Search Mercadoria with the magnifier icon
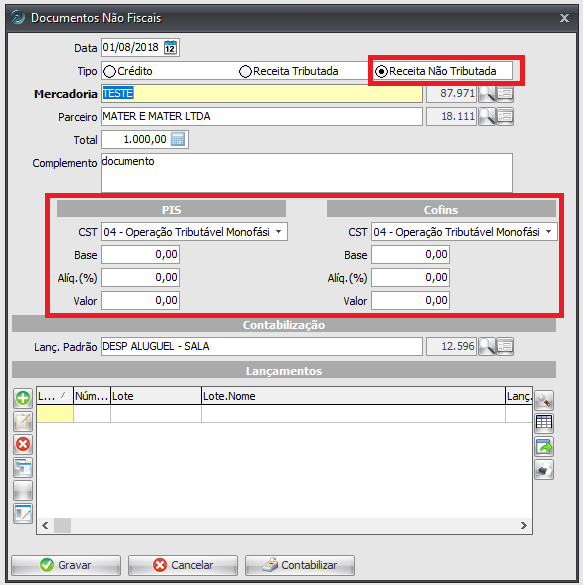This screenshot has width=583, height=585. 486,93
